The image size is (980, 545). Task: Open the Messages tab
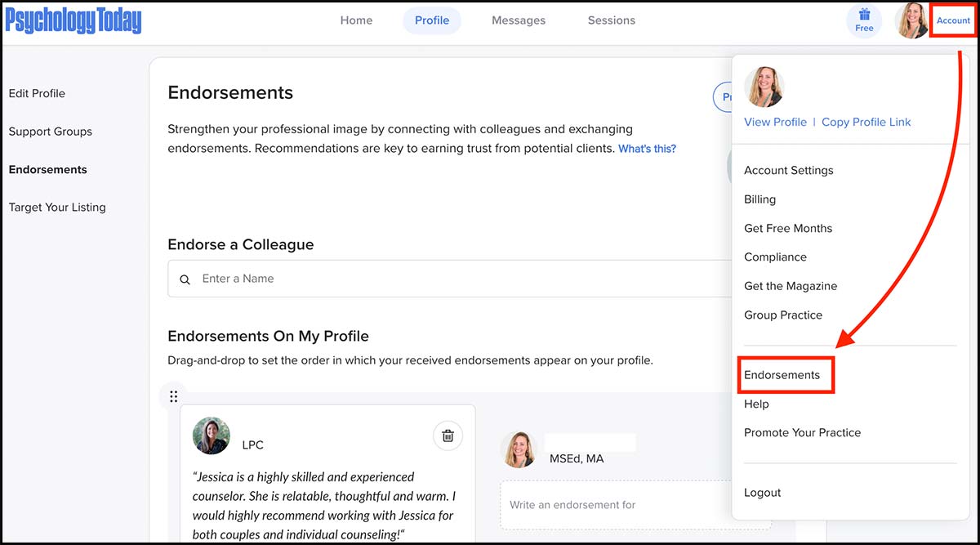(x=518, y=20)
